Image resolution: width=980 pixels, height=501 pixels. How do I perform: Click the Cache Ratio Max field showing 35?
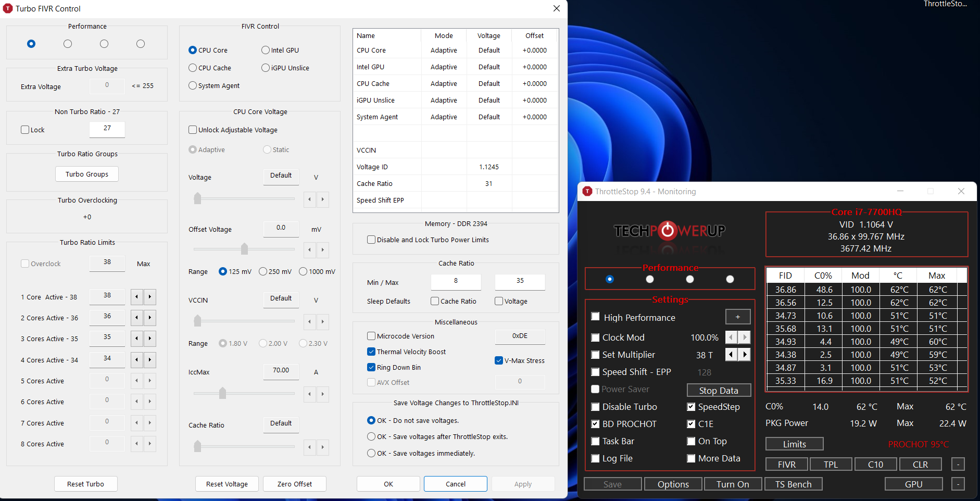520,282
